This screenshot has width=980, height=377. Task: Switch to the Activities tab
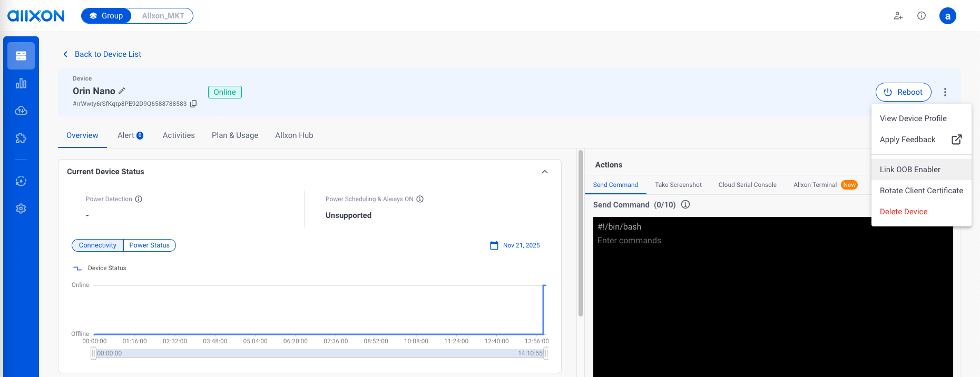[x=179, y=135]
